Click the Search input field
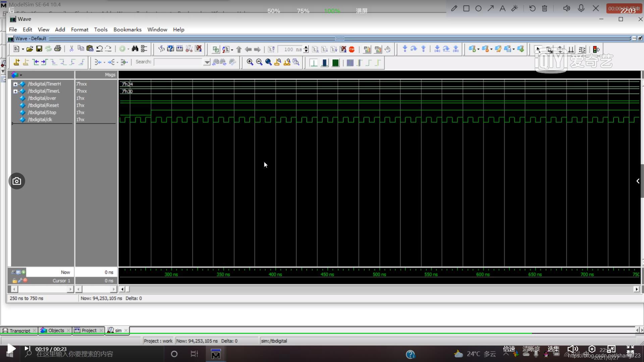This screenshot has height=362, width=644. 178,62
